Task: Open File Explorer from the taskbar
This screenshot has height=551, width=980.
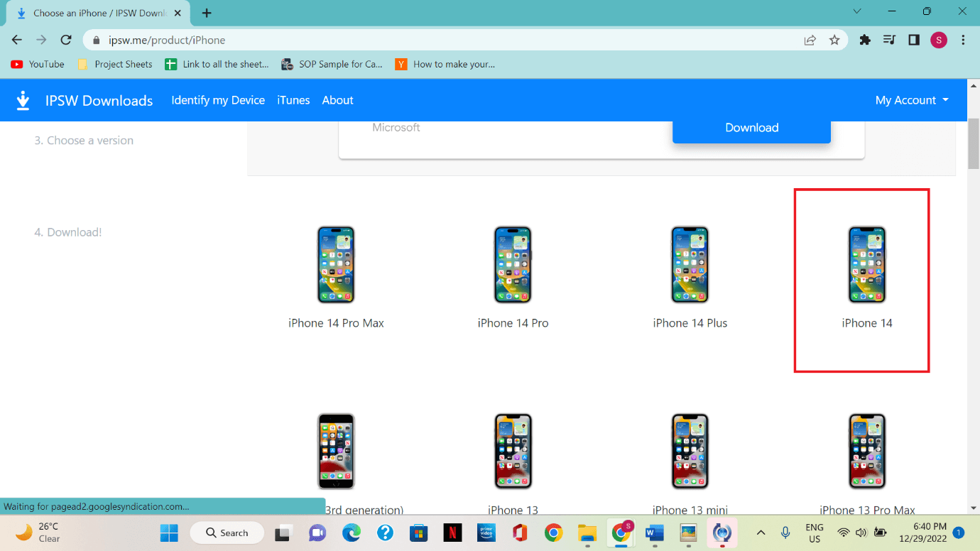Action: click(587, 533)
